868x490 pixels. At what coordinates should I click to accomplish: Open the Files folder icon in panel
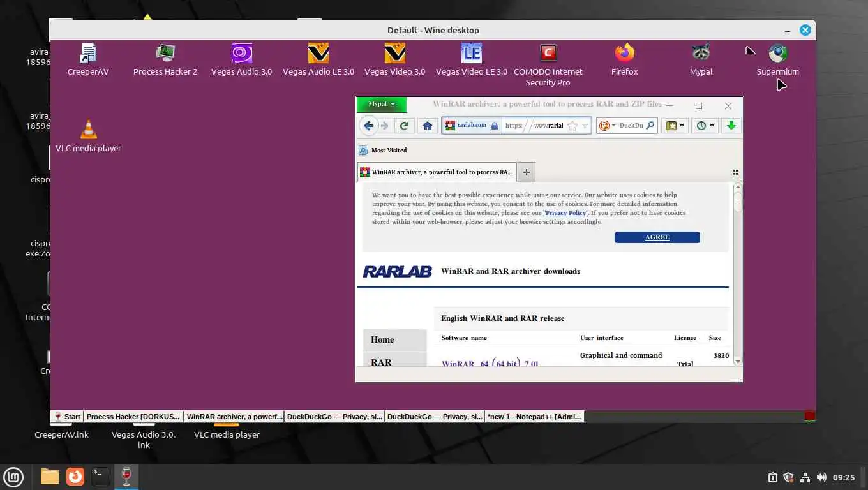[x=49, y=477]
